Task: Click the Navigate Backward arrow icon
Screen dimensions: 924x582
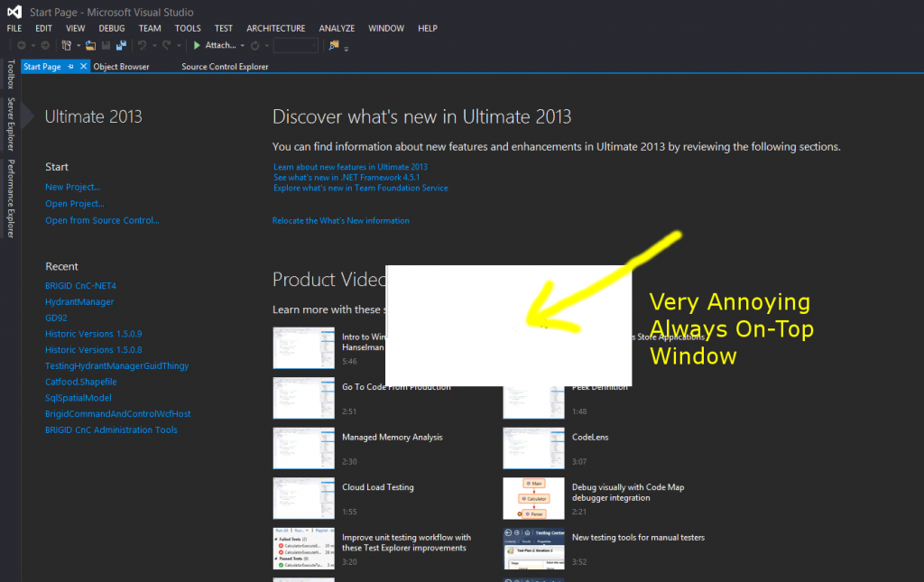Action: (x=22, y=45)
